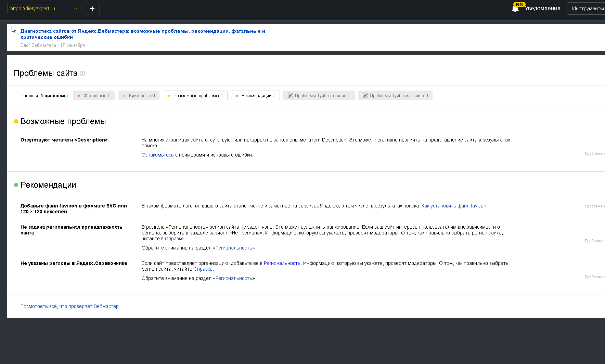Viewport: 605px width, 364px height.
Task: Open Региональность link under regional affiliation recommendation
Action: [234, 248]
